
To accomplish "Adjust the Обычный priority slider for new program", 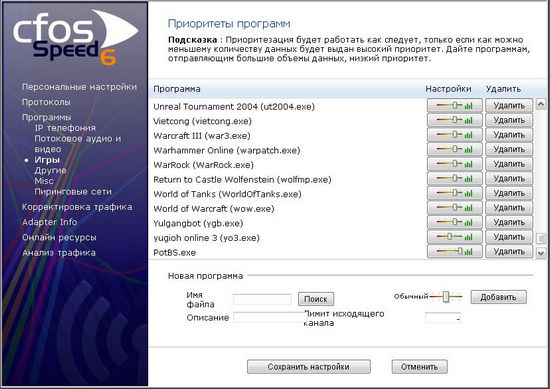I will pyautogui.click(x=445, y=297).
